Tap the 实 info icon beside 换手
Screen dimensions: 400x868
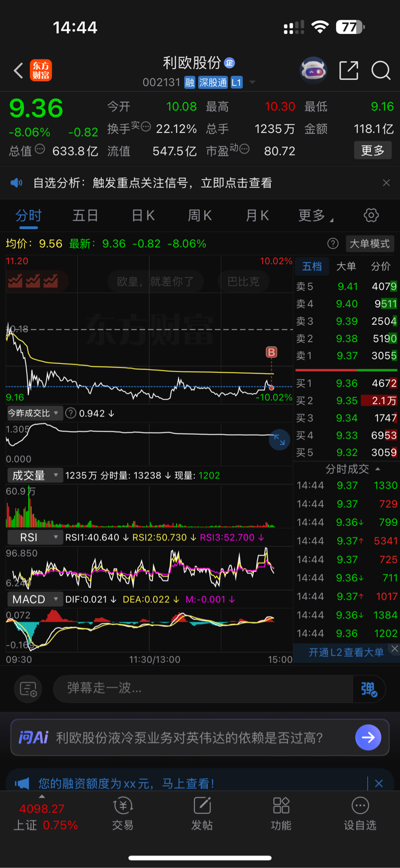146,127
